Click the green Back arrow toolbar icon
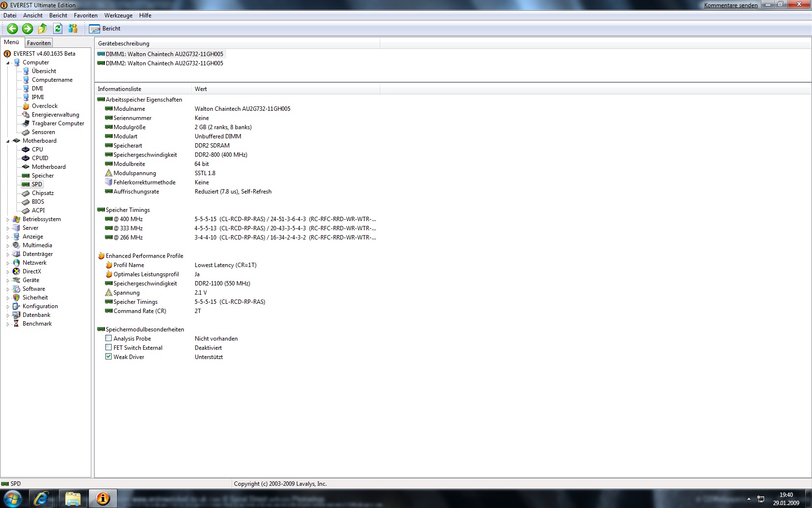Image resolution: width=812 pixels, height=508 pixels. pos(13,29)
